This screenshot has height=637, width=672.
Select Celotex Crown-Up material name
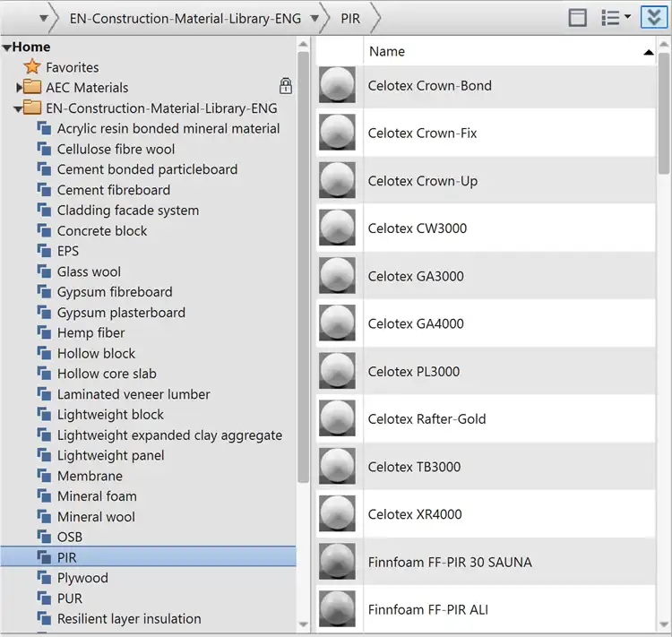tap(423, 181)
